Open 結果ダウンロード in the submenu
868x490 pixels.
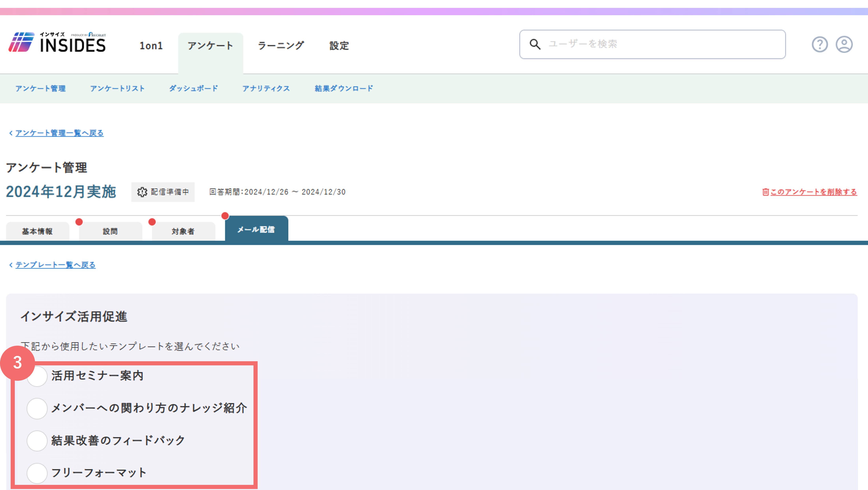pos(344,89)
